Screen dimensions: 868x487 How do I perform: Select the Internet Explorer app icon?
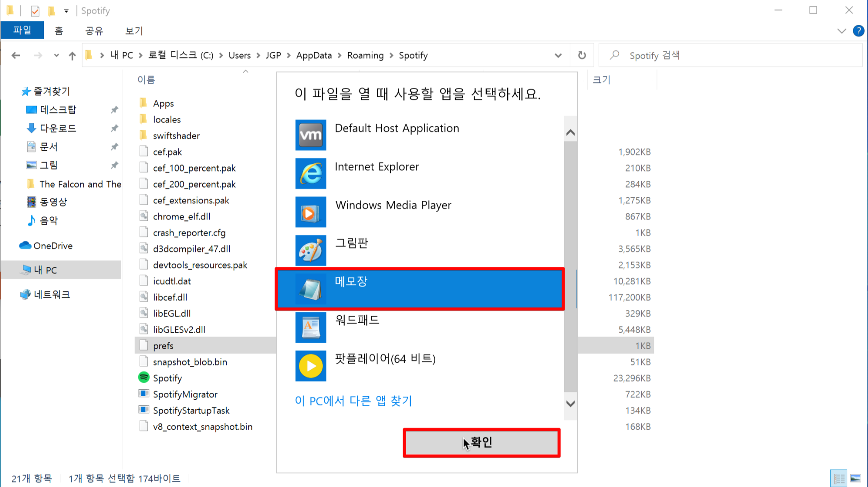click(x=310, y=173)
